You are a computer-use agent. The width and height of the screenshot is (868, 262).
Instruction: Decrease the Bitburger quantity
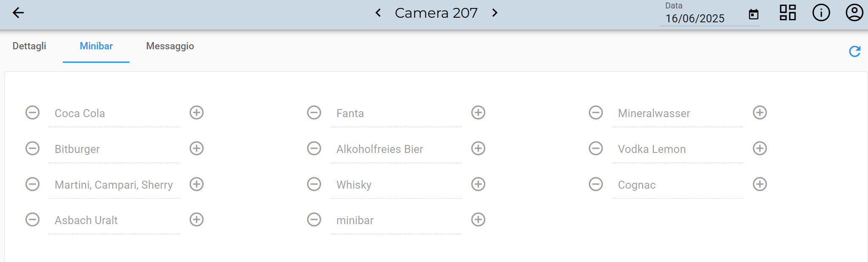pyautogui.click(x=32, y=148)
